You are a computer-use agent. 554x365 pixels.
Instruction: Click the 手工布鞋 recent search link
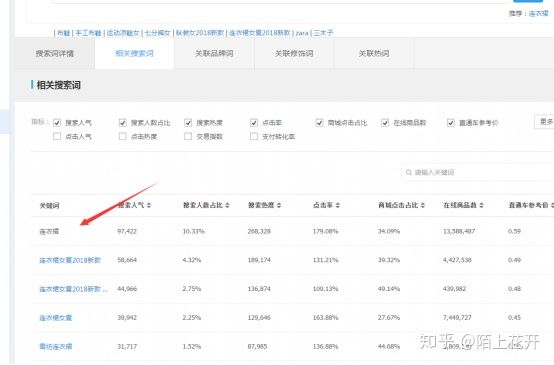88,33
